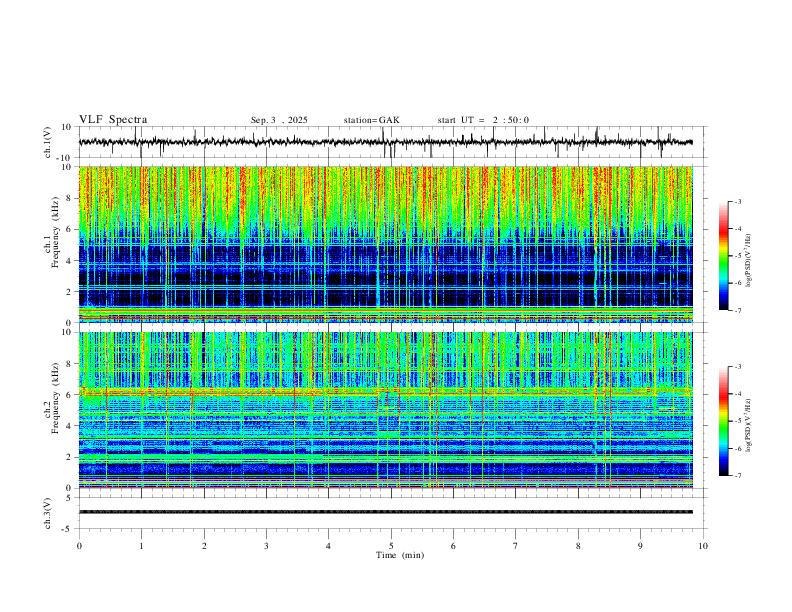Click the "8" kHz tick on ch.2 spectrogram axis
792x612 pixels.
coord(69,364)
